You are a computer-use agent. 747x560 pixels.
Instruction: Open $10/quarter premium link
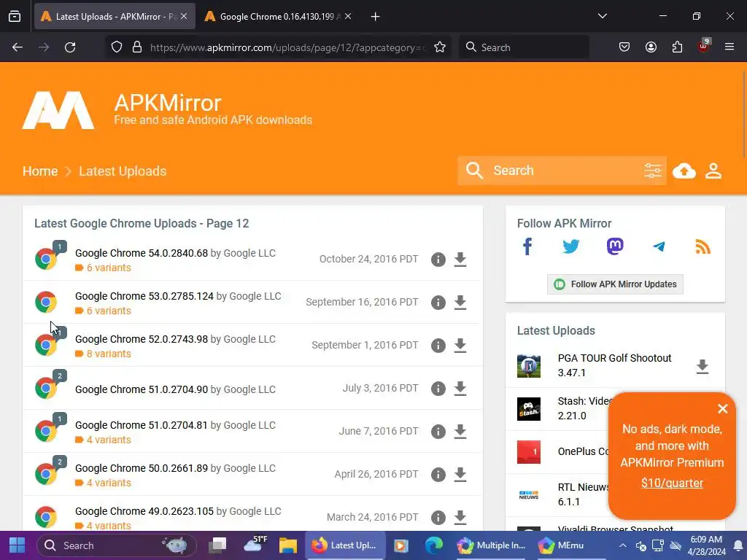[672, 483]
